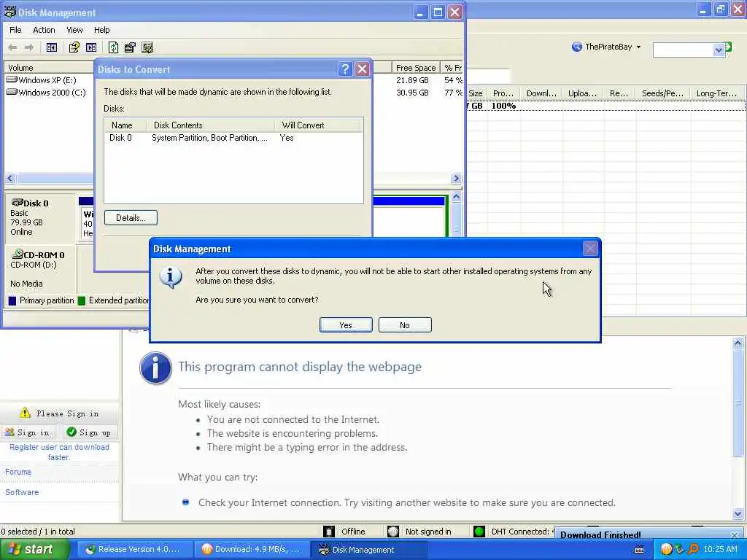Open the search box dropdown arrow
The height and width of the screenshot is (560, 747).
719,50
